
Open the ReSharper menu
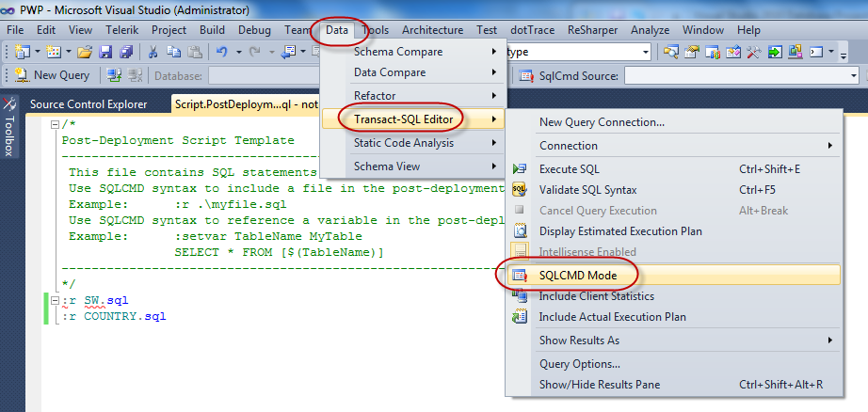[592, 30]
